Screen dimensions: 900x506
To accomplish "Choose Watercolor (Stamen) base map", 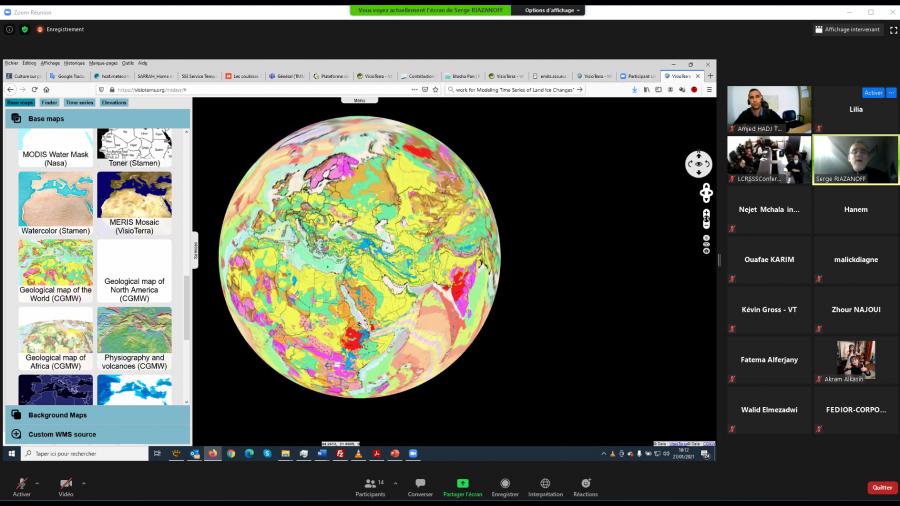I will [56, 204].
